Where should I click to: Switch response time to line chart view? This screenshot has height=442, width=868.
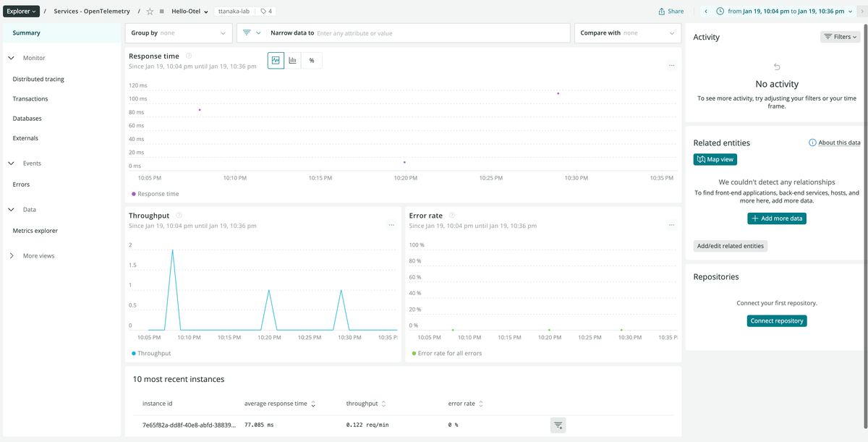click(x=276, y=61)
